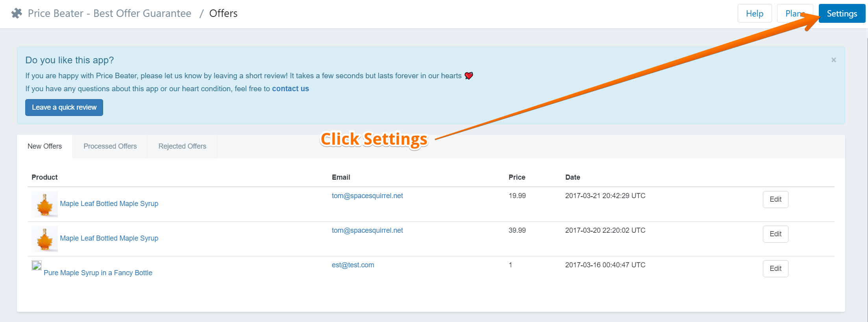This screenshot has width=868, height=322.
Task: Click the date 2017-03-16 00:40:47 UTC
Action: (605, 265)
